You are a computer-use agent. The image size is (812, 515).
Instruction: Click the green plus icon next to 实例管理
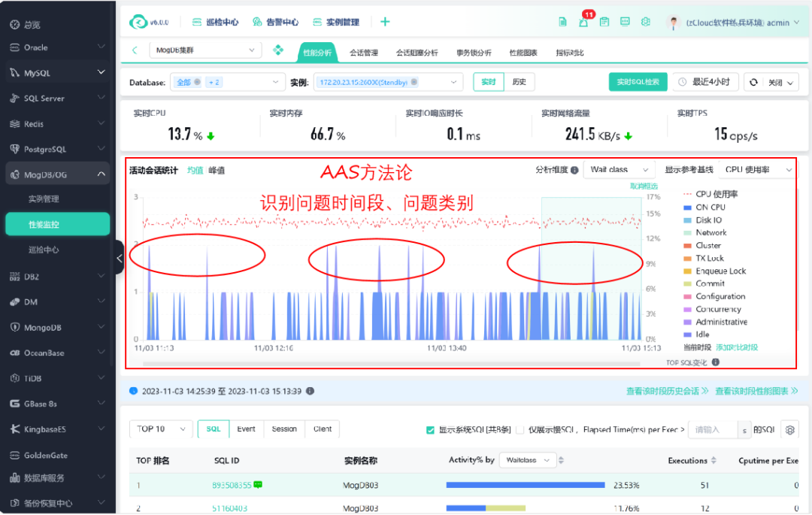[x=384, y=21]
